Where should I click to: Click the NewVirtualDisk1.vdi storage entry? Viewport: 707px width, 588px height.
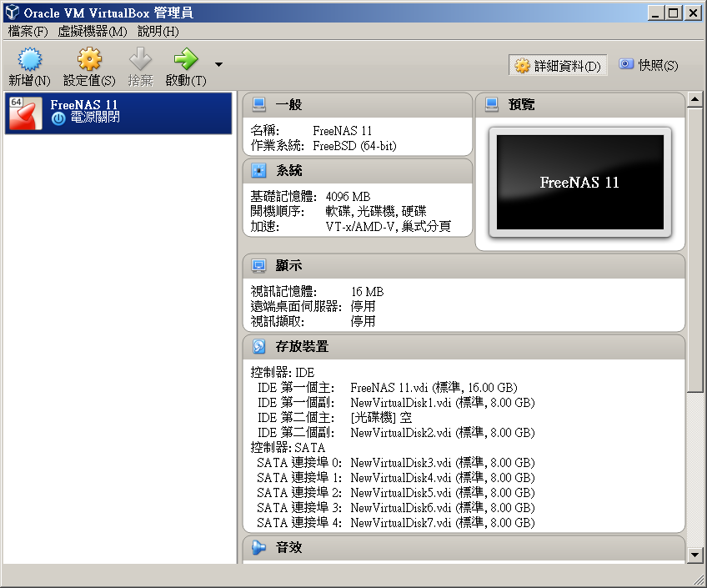pos(443,402)
